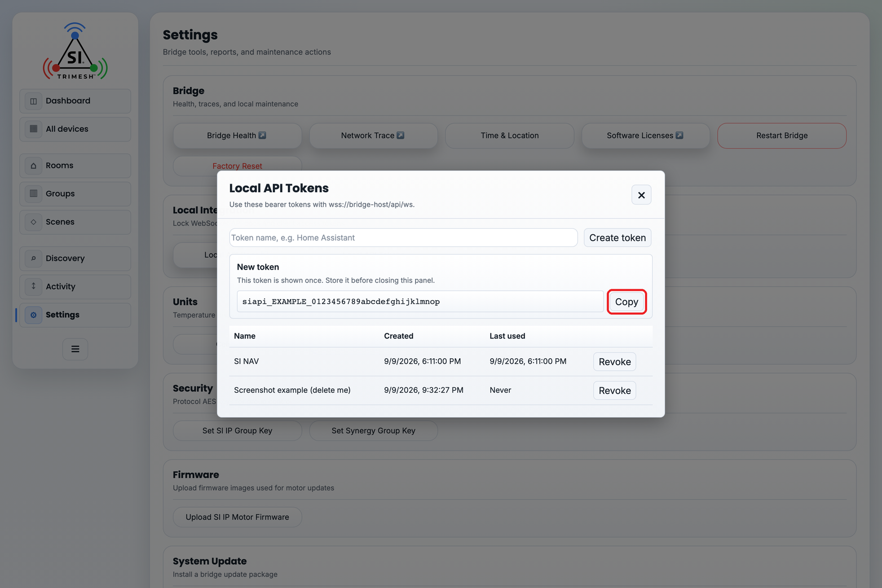Viewport: 882px width, 588px height.
Task: Click the Discovery search icon
Action: 34,258
